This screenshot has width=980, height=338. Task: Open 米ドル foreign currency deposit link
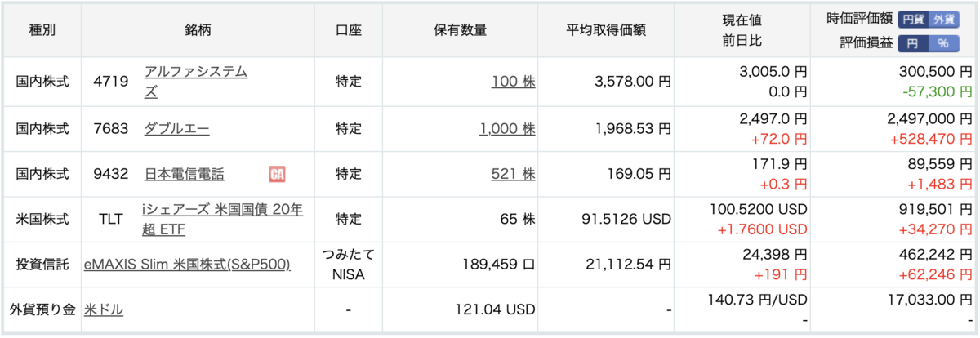[x=103, y=310]
